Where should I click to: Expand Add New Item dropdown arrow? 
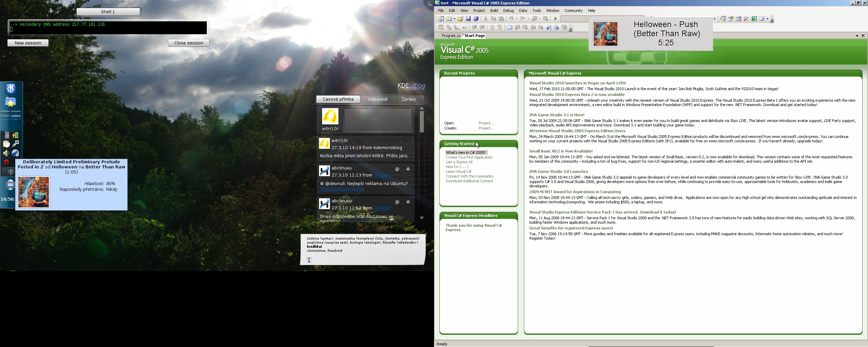click(x=455, y=19)
